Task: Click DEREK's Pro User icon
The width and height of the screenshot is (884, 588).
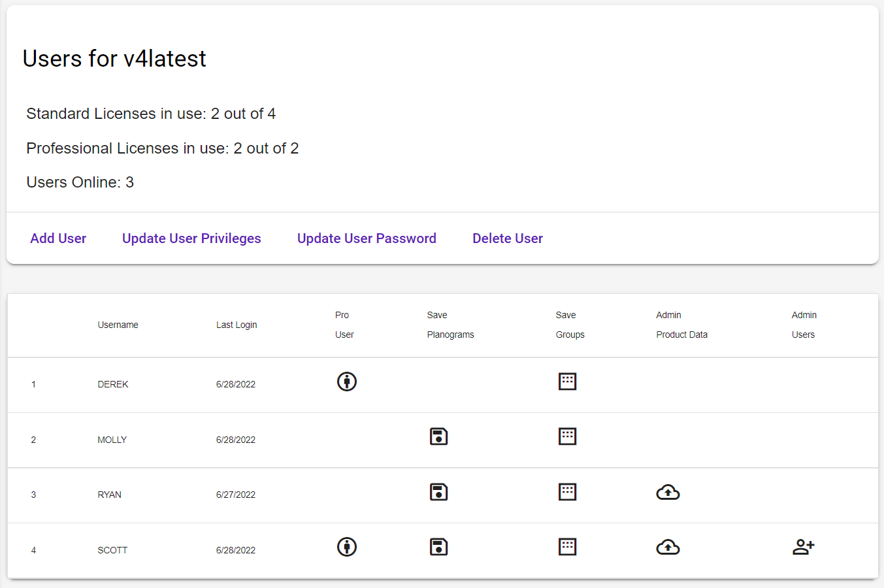Action: click(346, 382)
